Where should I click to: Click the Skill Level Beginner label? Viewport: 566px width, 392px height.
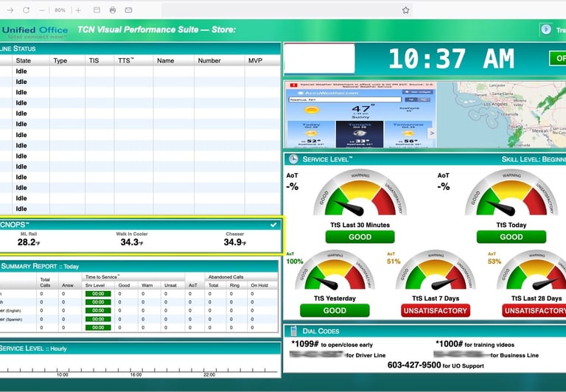pos(534,159)
